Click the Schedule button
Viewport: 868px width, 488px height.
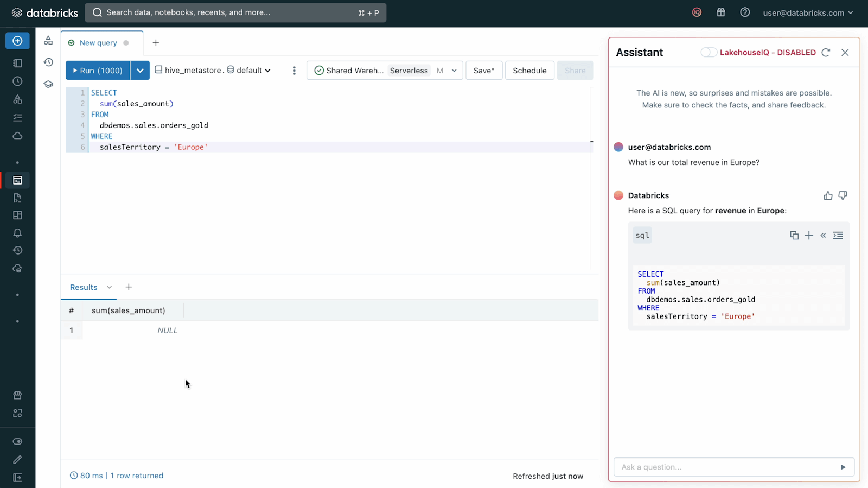pos(529,71)
